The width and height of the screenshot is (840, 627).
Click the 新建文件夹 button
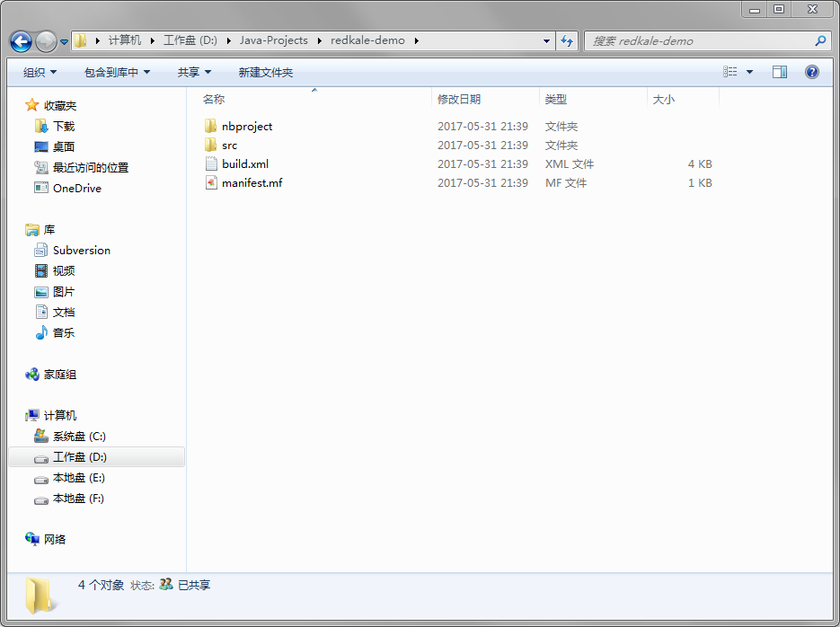point(265,72)
